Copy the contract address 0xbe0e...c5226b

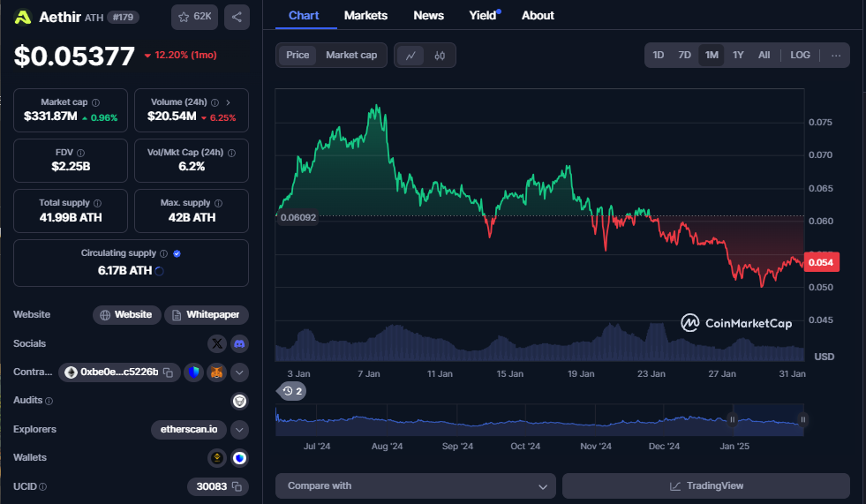pos(168,372)
